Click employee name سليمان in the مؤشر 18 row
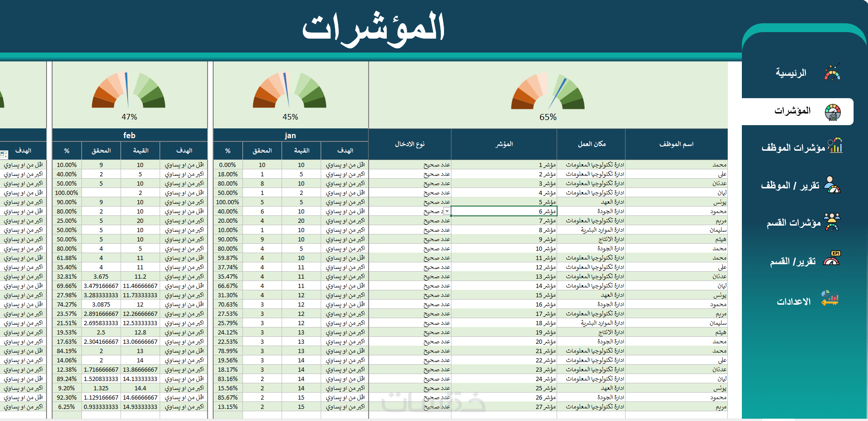 click(676, 323)
